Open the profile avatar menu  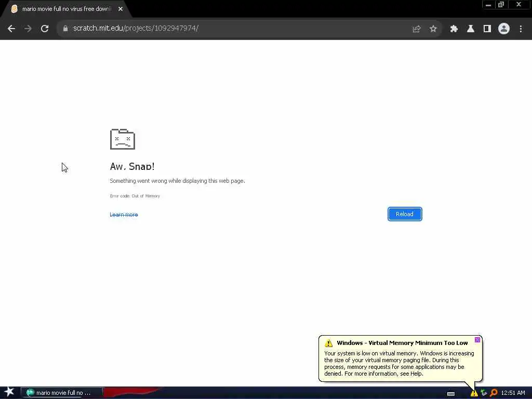coord(504,29)
